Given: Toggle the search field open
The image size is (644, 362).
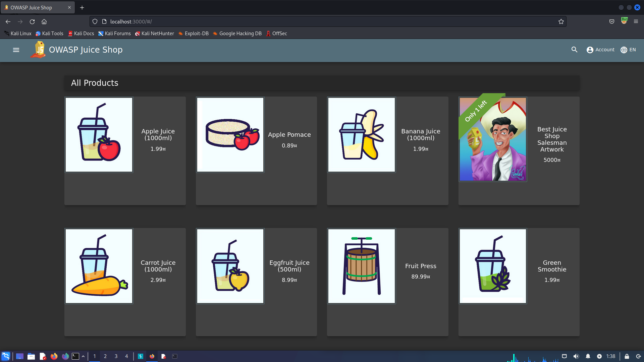Looking at the screenshot, I should coord(574,50).
